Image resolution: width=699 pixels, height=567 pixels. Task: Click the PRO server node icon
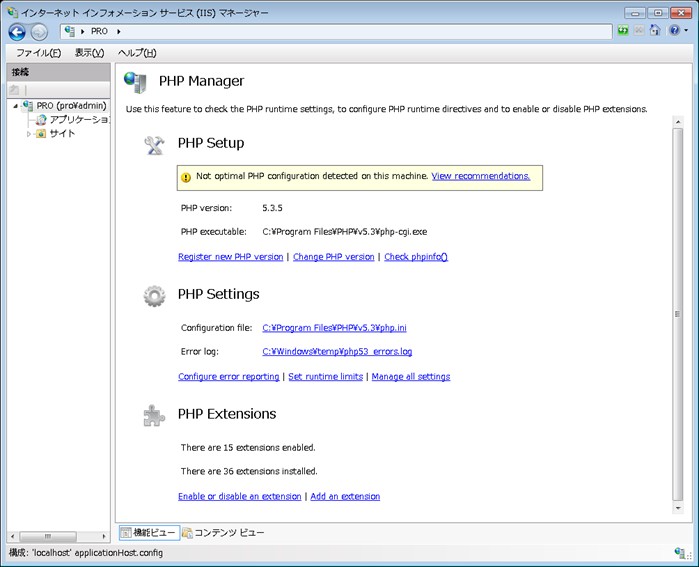pyautogui.click(x=28, y=106)
